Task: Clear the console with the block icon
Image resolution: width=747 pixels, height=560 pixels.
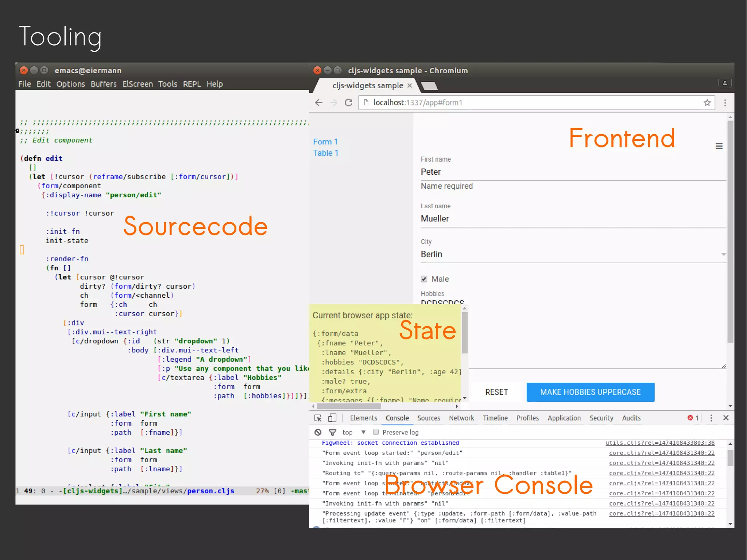Action: (x=318, y=432)
